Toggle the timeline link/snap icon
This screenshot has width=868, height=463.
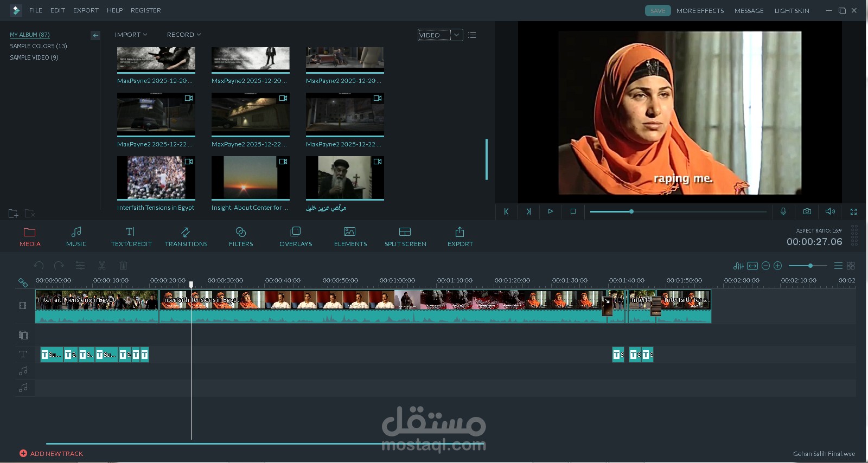pos(23,282)
